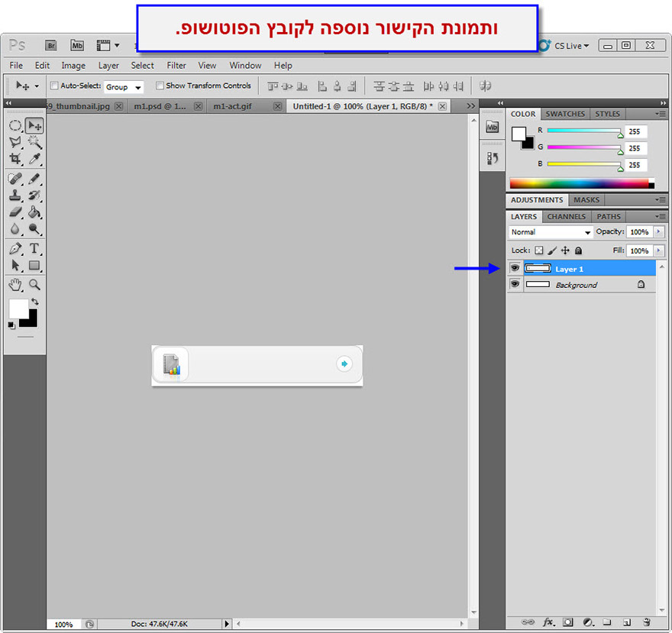Activate the Crop tool

tap(15, 159)
